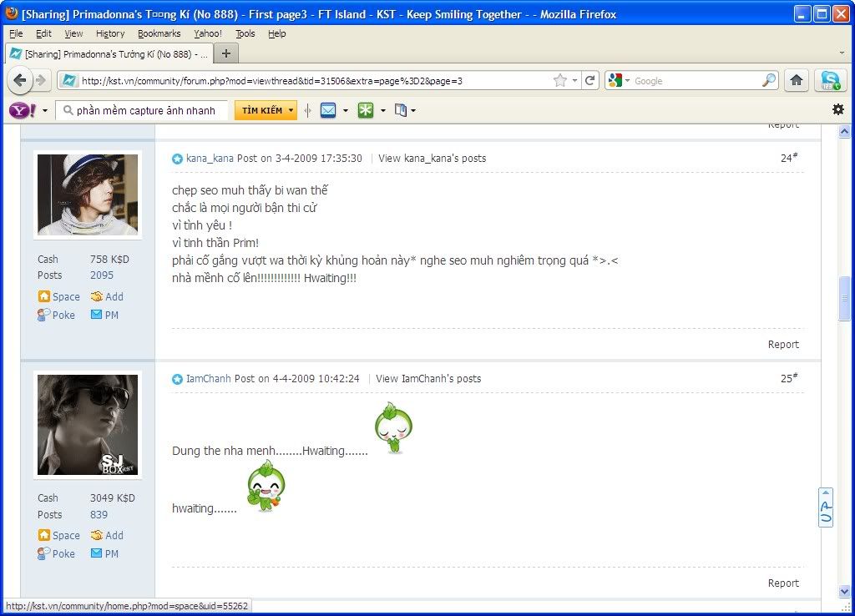Add IamChanh as a friend
The height and width of the screenshot is (616, 855).
(x=107, y=535)
